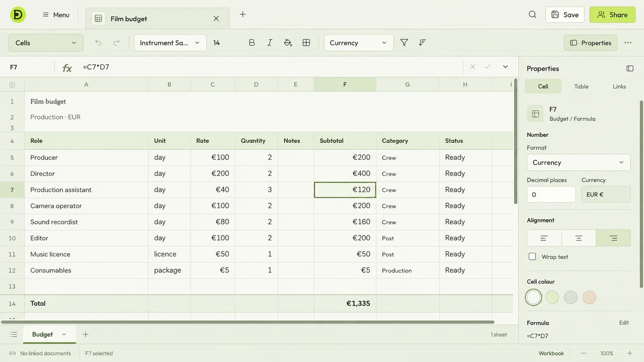Click the Save button
This screenshot has height=362, width=644.
tap(565, 15)
